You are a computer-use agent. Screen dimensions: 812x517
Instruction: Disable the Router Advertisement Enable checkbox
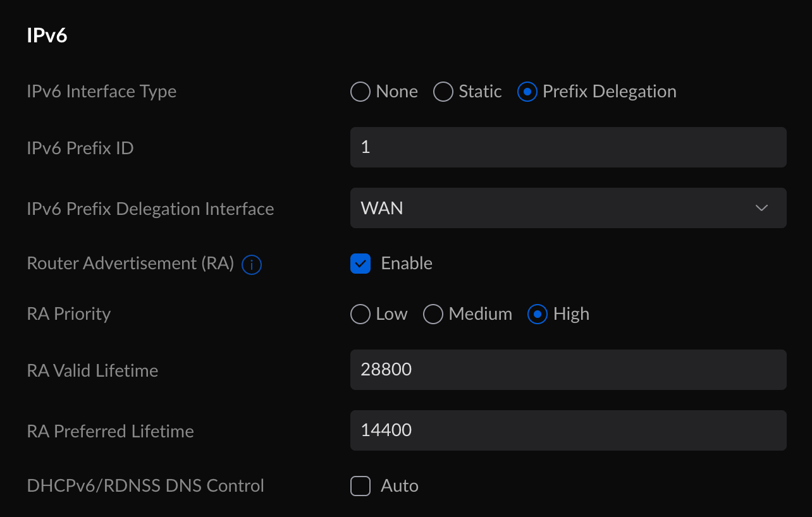tap(360, 264)
